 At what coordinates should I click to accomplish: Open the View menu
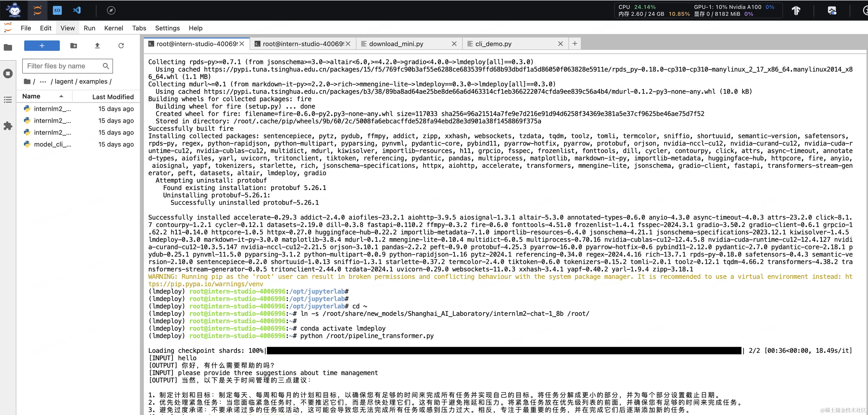click(x=67, y=28)
